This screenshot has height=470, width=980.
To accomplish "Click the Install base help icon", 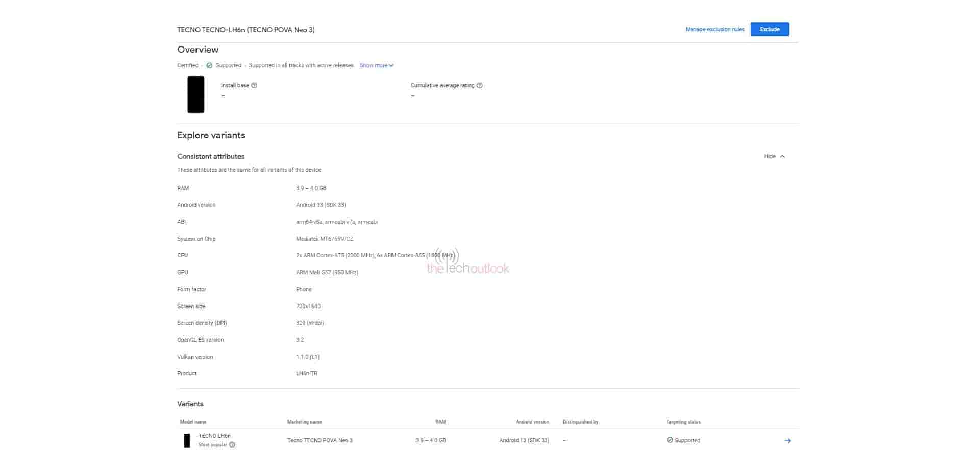I will point(254,86).
